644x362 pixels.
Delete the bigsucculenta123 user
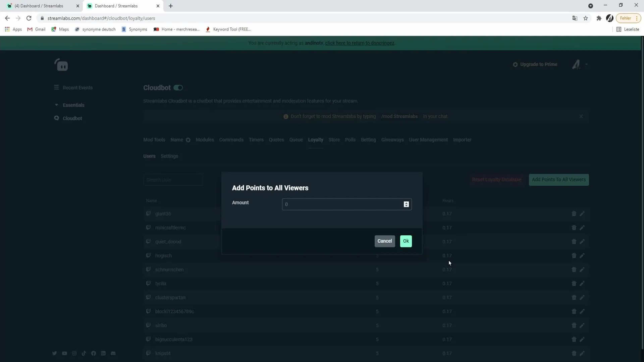coord(574,340)
